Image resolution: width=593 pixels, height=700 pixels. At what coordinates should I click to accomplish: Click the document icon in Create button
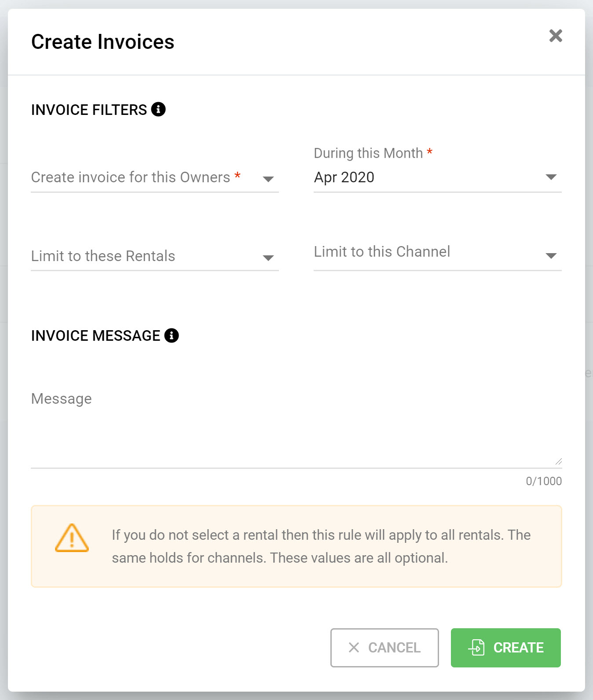(476, 647)
